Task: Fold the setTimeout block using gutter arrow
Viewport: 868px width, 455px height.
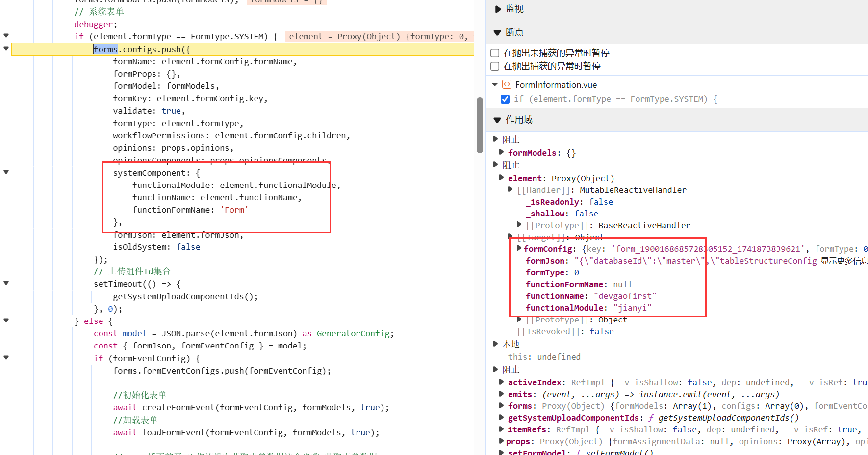Action: coord(6,283)
